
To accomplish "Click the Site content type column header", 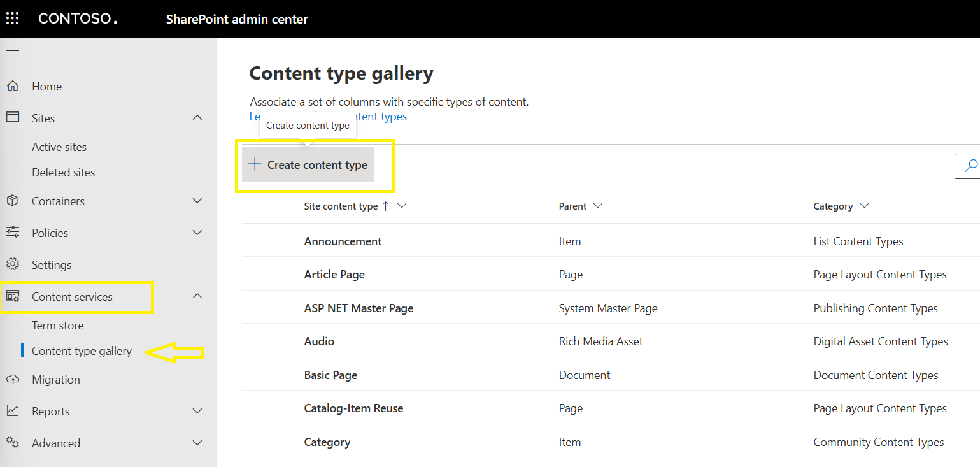I will 341,206.
